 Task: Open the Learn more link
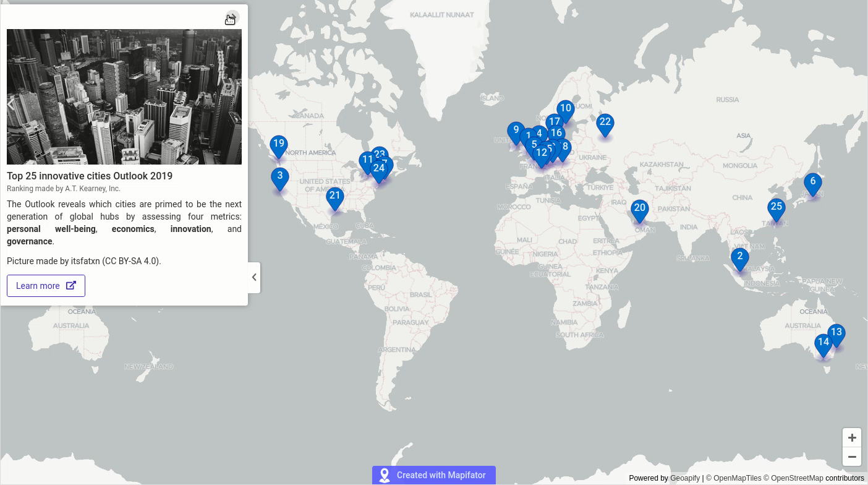46,285
